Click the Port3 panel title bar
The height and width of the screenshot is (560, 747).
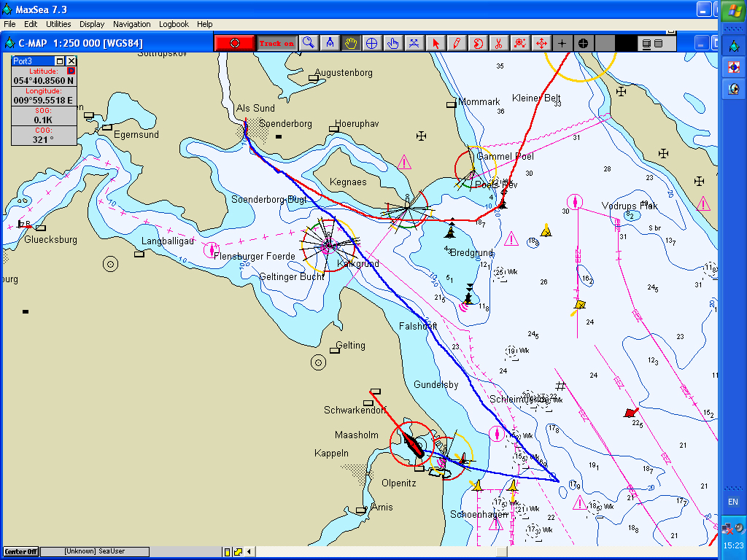point(32,61)
